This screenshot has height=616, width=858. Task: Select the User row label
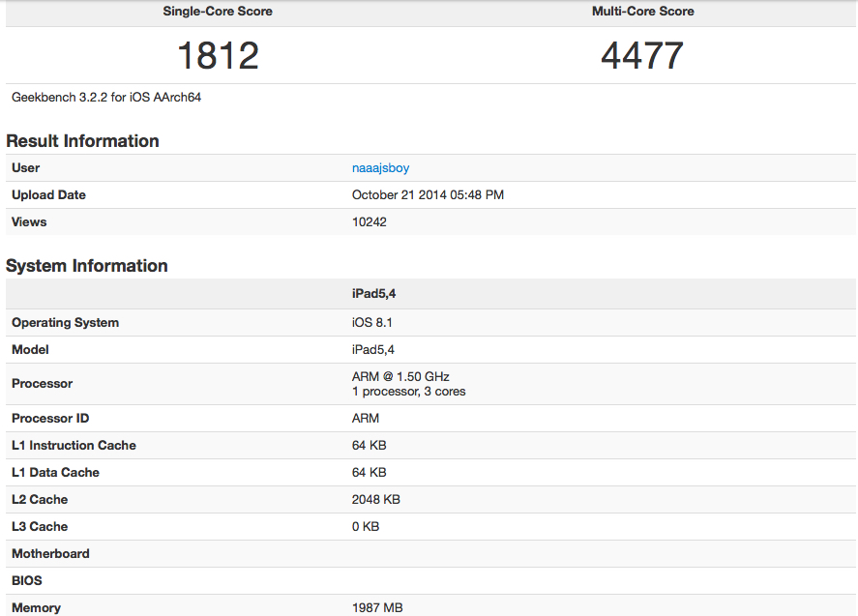tap(26, 168)
